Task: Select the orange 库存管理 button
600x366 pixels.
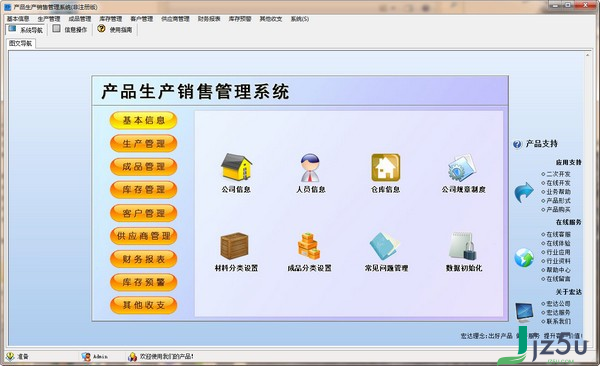Action: [x=143, y=190]
